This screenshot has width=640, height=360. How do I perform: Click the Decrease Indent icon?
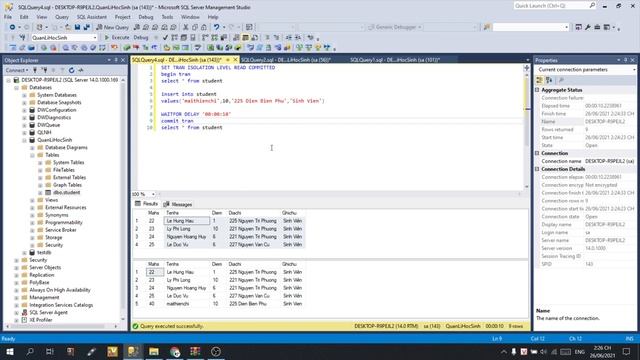[289, 38]
